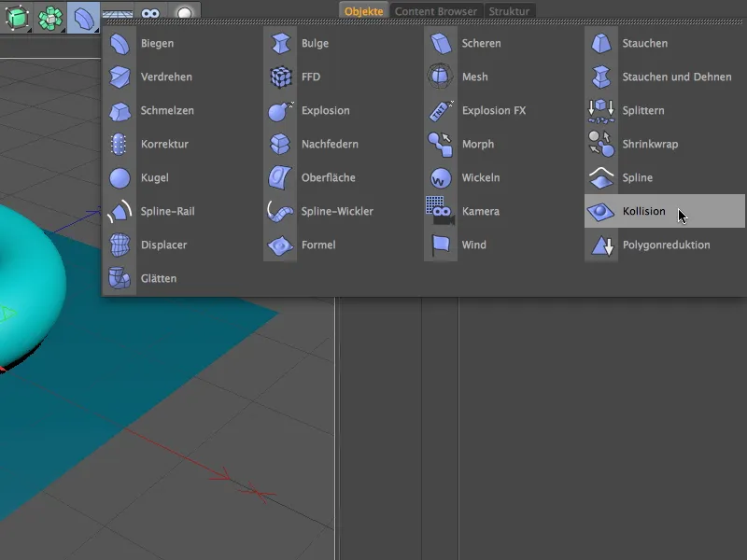The width and height of the screenshot is (747, 560).
Task: Click the Biegen deformer icon
Action: (120, 43)
